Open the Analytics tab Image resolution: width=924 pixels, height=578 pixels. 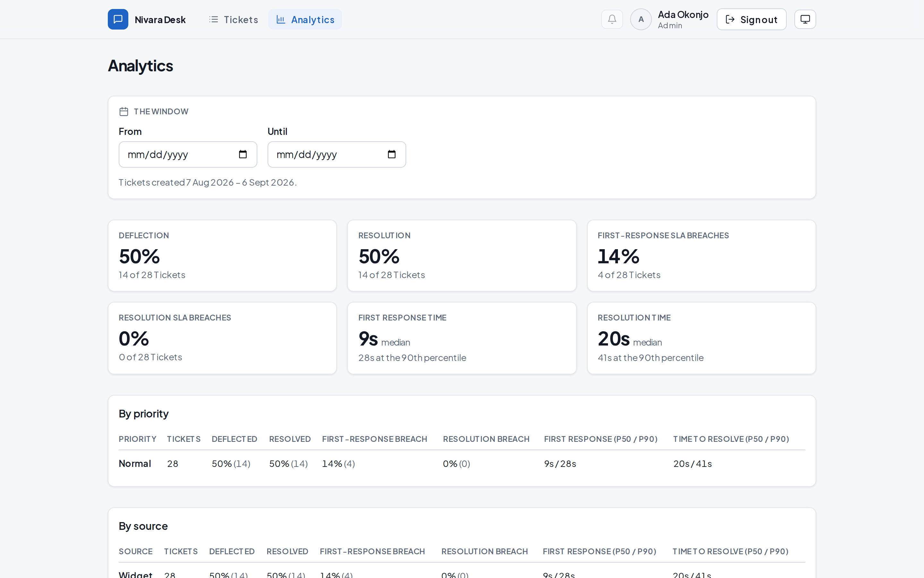coord(305,20)
